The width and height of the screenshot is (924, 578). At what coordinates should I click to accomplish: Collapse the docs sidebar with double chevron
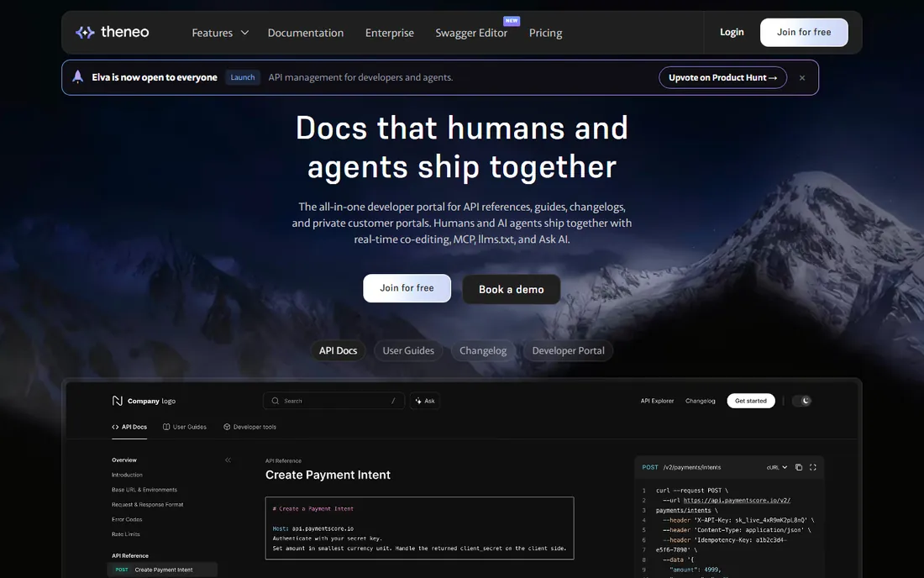[228, 460]
